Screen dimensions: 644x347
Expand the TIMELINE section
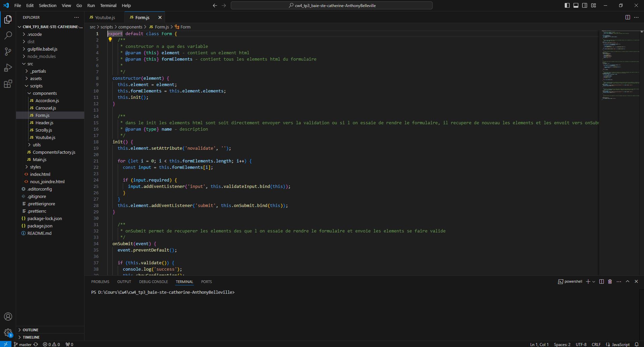click(x=50, y=337)
